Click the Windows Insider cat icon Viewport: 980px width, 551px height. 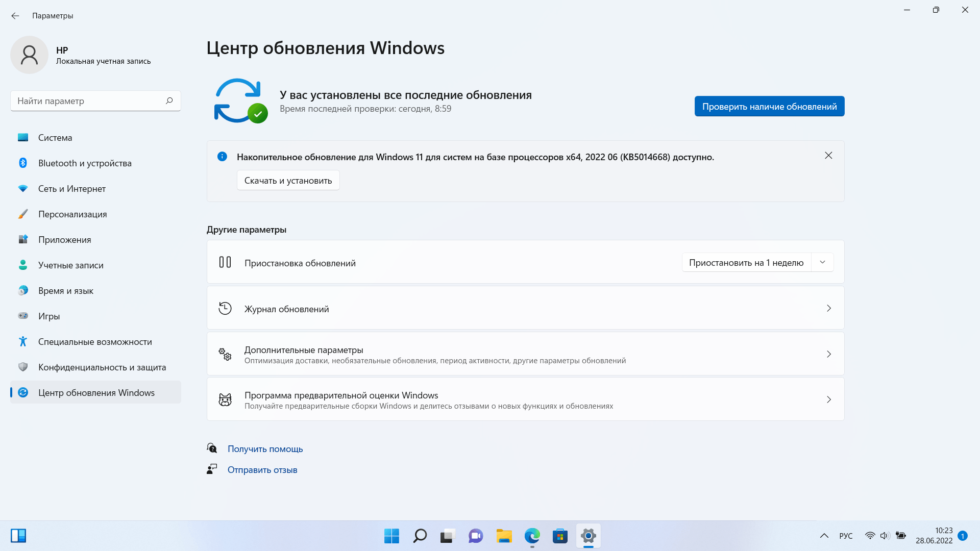pyautogui.click(x=225, y=399)
